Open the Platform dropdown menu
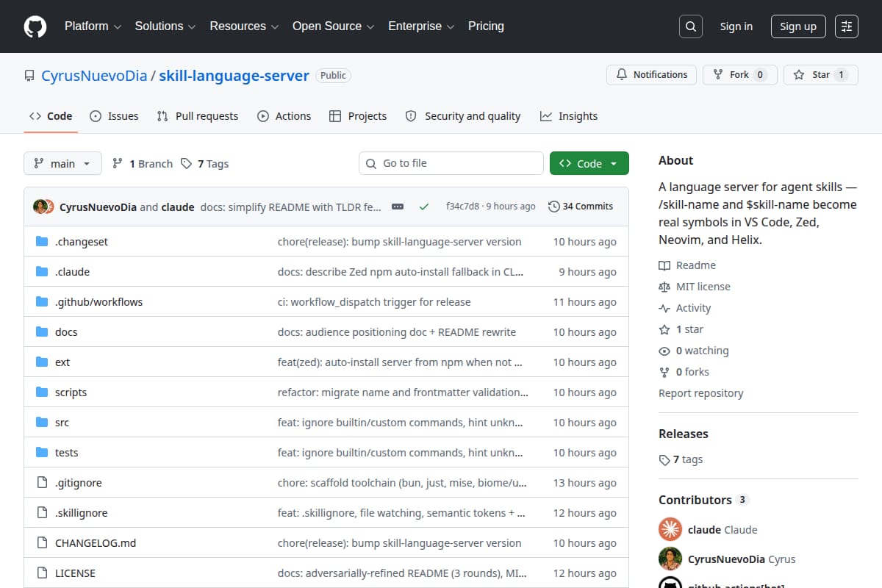Image resolution: width=882 pixels, height=588 pixels. (x=93, y=26)
